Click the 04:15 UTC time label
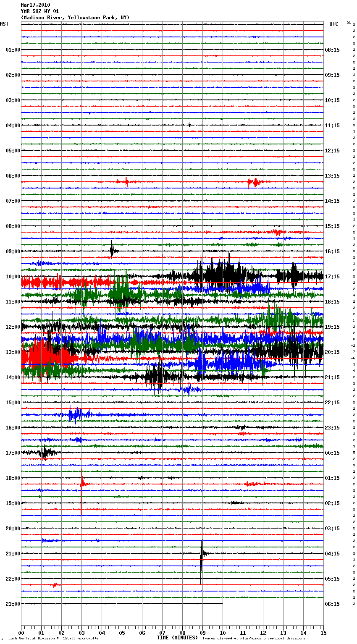Image resolution: width=357 pixels, height=644 pixels. (332, 554)
